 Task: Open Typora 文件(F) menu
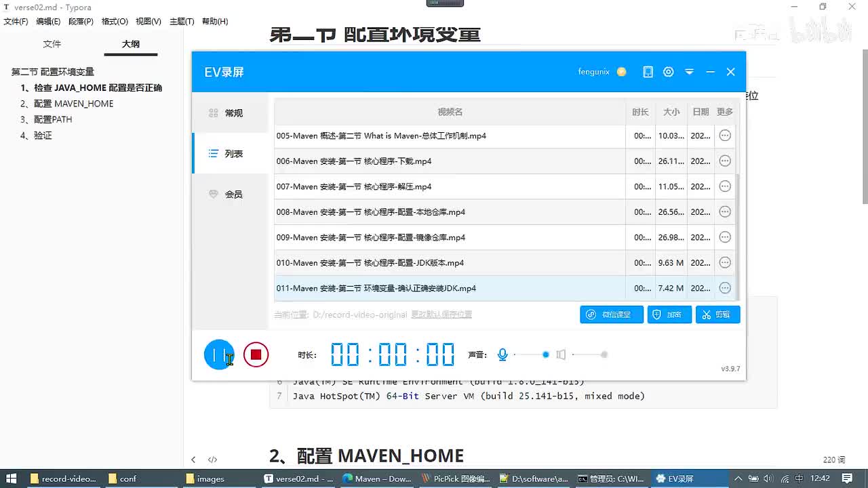point(16,22)
